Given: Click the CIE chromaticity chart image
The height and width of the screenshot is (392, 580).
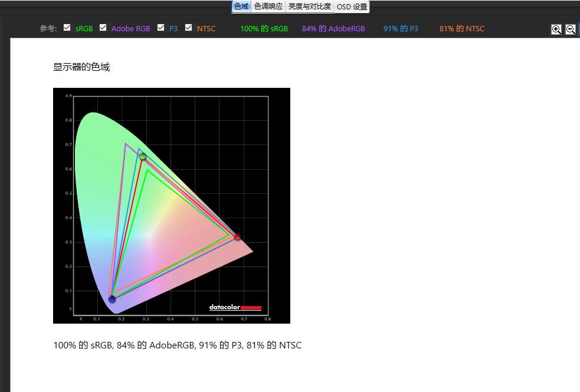Looking at the screenshot, I should pyautogui.click(x=172, y=205).
